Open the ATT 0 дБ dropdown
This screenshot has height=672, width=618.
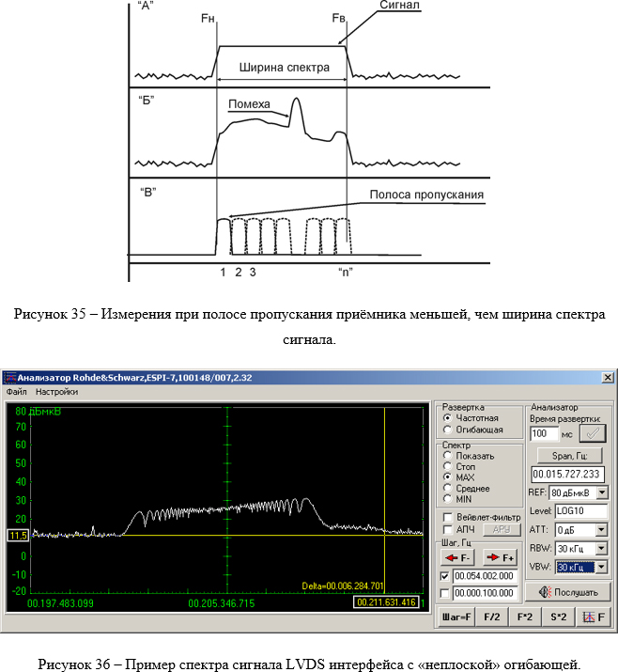pyautogui.click(x=602, y=530)
